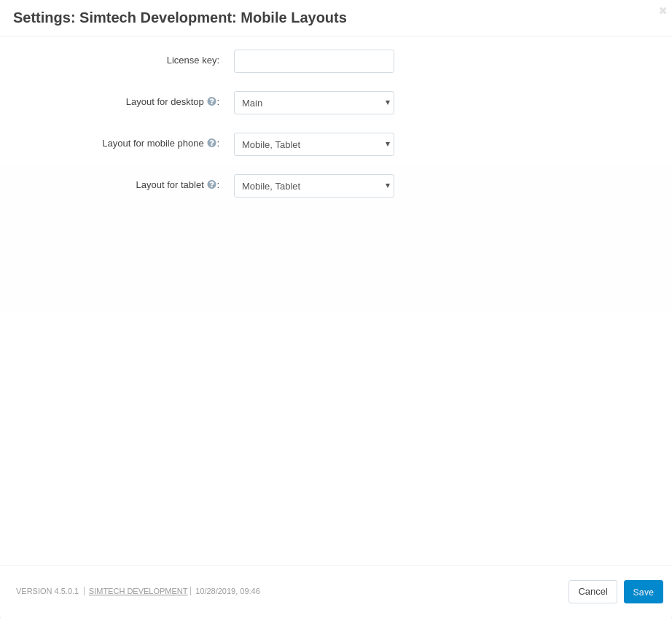The height and width of the screenshot is (618, 672).
Task: Show help tooltip for Layout for tablet
Action: pyautogui.click(x=211, y=184)
